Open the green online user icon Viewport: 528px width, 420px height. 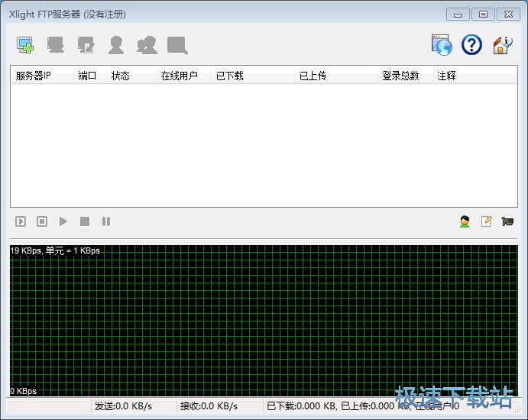465,221
